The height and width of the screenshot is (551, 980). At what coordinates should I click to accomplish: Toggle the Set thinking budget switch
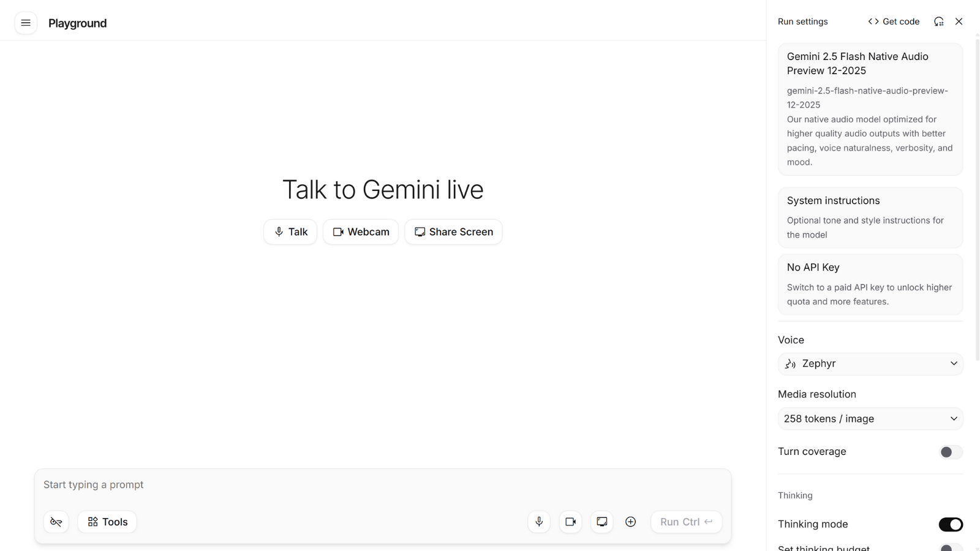pos(950,547)
